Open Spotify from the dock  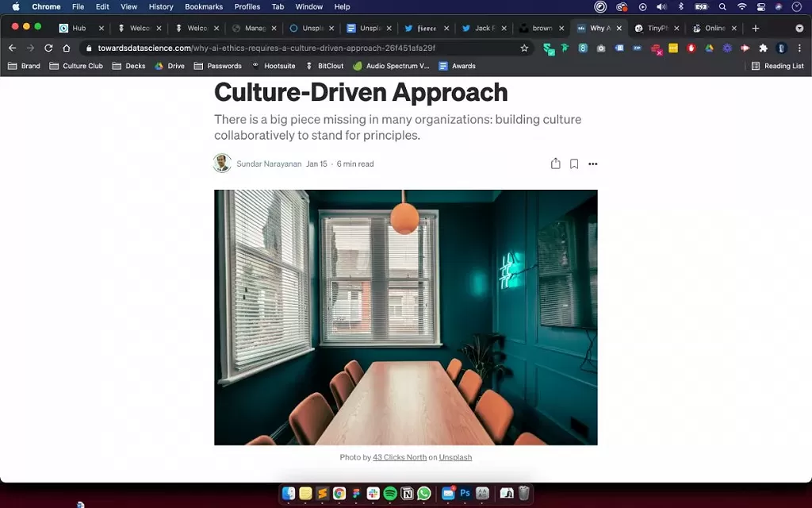(390, 494)
